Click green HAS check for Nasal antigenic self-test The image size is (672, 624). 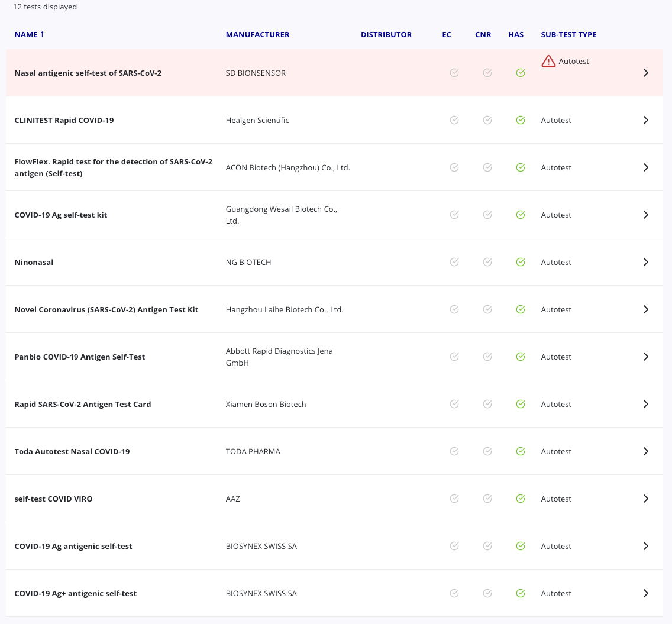pos(521,73)
